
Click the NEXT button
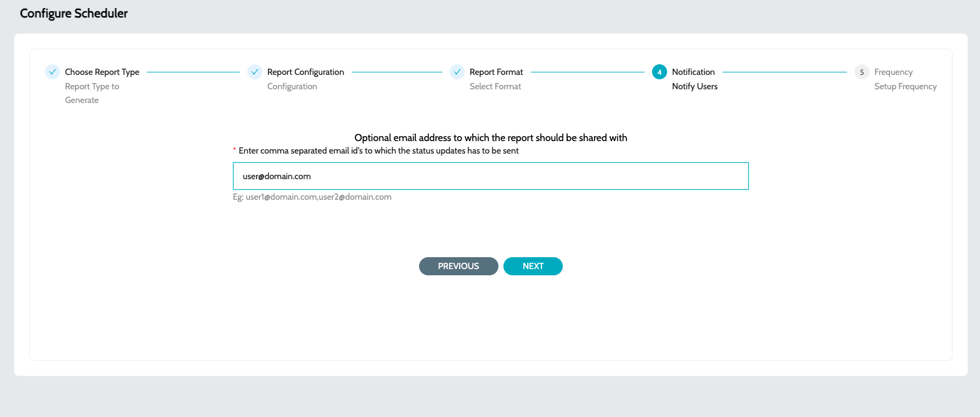[x=533, y=266]
